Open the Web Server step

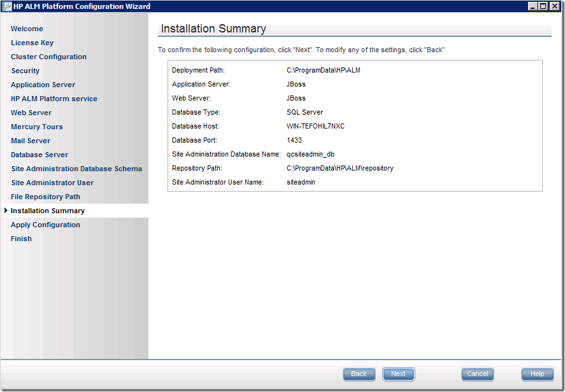(x=31, y=113)
